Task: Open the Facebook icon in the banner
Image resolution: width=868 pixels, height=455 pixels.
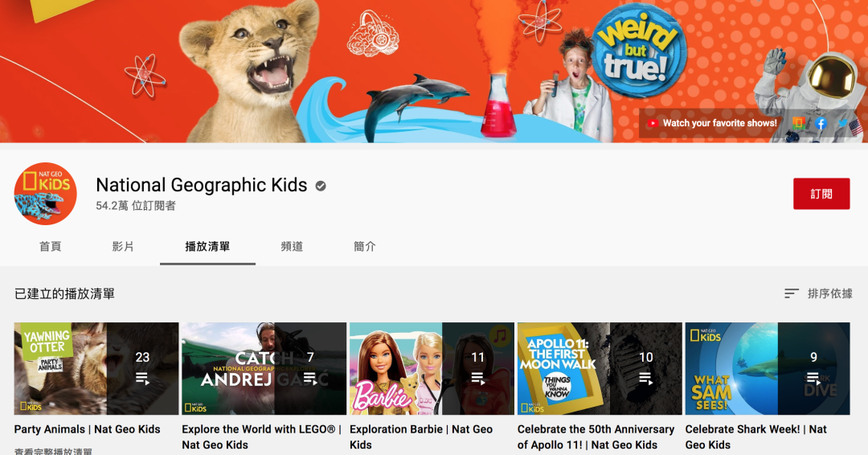Action: [821, 124]
